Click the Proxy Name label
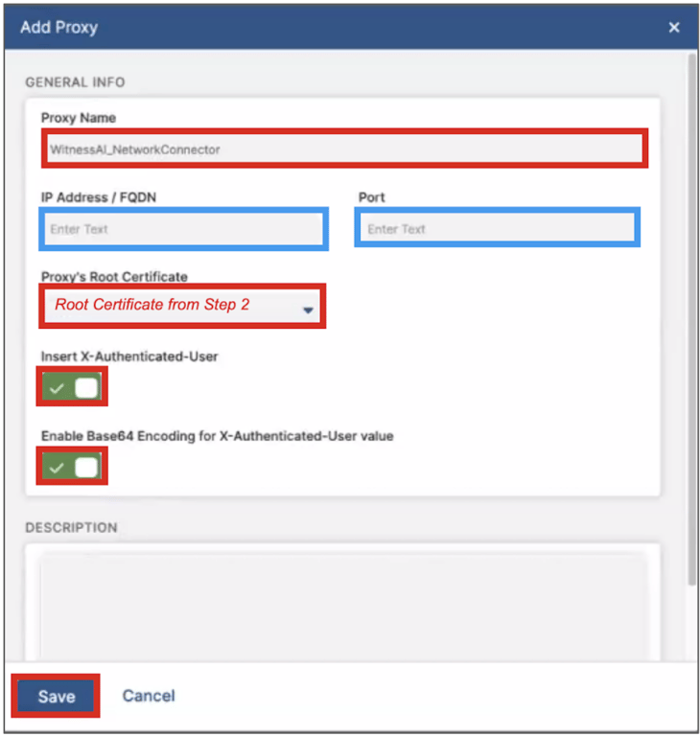This screenshot has width=700, height=736. (x=79, y=117)
